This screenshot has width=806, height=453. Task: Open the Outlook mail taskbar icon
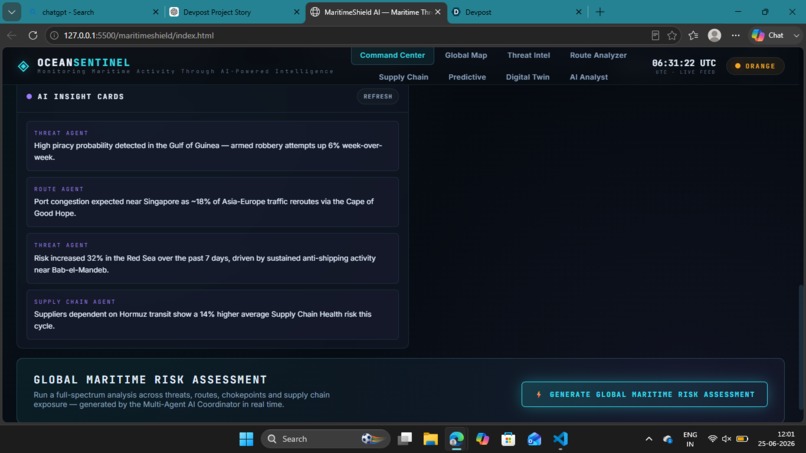coord(534,439)
